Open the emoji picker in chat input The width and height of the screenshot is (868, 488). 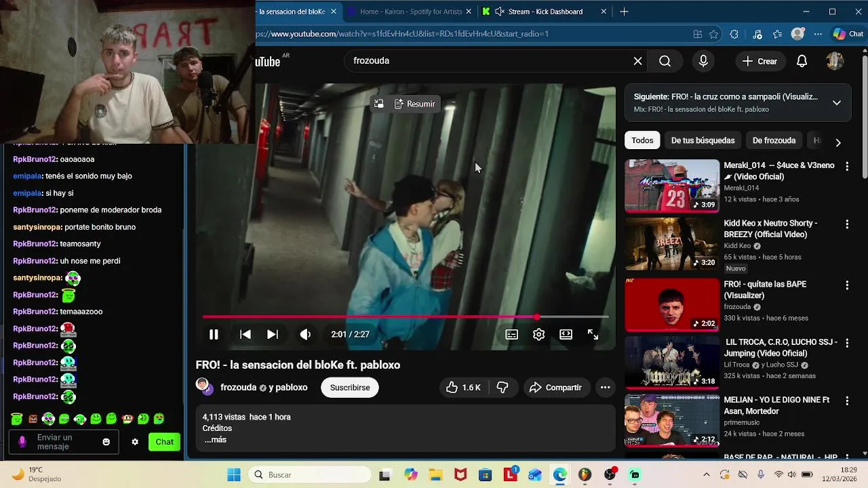(x=106, y=442)
